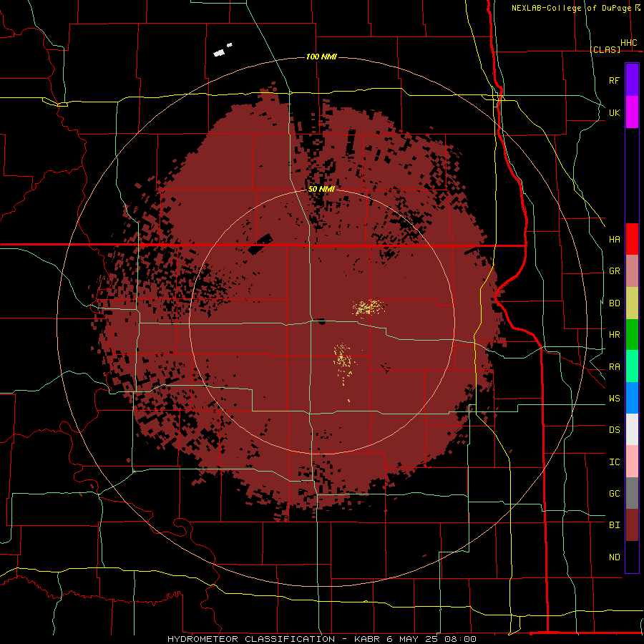Click the HA red legend swatch
Screen dimensions: 644x644
click(x=632, y=239)
